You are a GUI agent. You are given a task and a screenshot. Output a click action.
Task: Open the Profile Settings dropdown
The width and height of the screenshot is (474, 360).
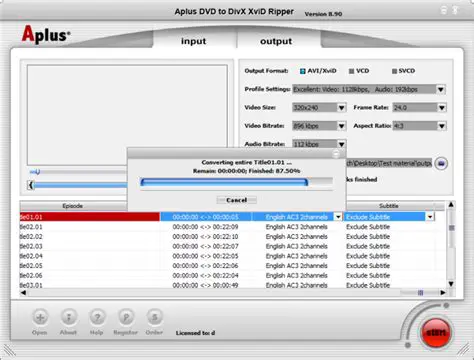(x=441, y=89)
